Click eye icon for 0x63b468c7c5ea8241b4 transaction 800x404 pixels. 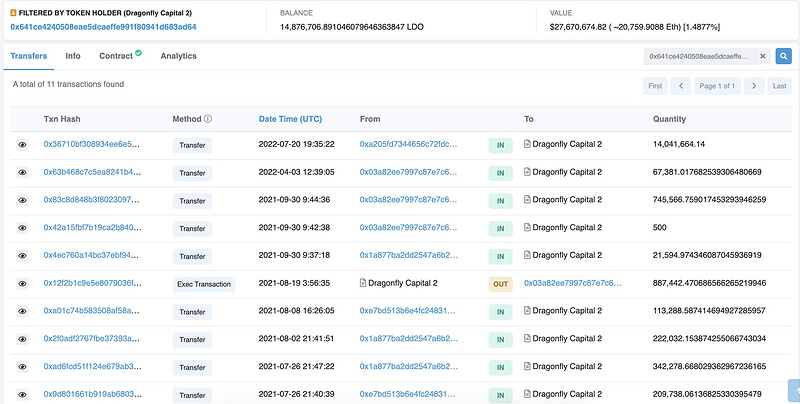click(x=22, y=172)
